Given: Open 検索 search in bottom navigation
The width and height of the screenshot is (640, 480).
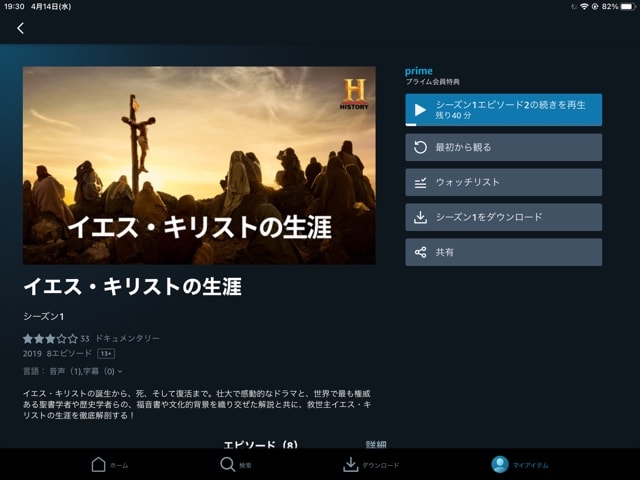Looking at the screenshot, I should pyautogui.click(x=236, y=464).
